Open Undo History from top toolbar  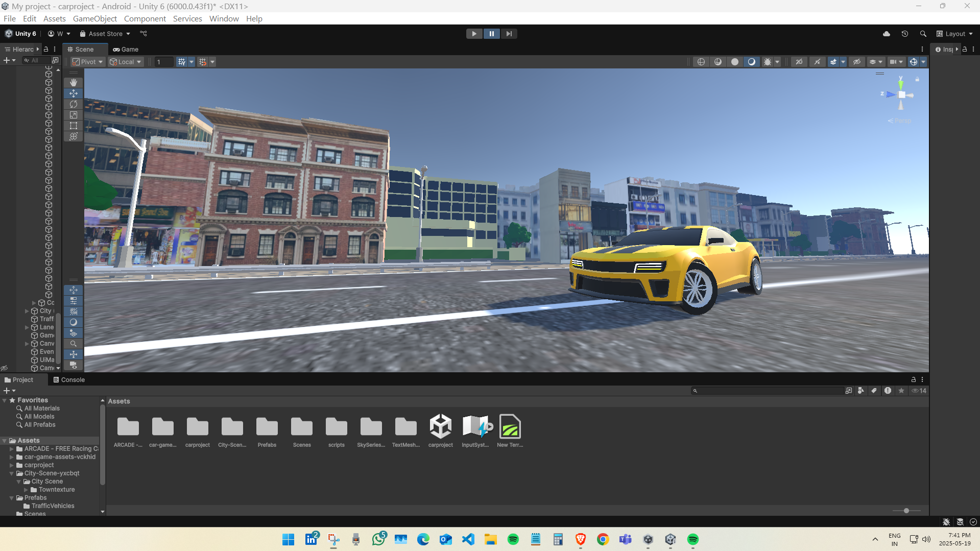pyautogui.click(x=904, y=34)
